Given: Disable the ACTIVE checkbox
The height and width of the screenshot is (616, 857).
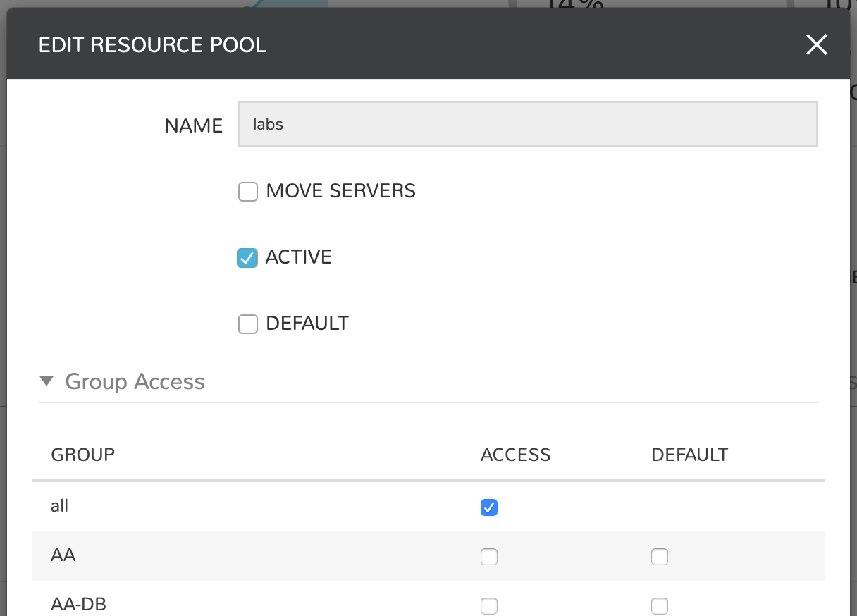Looking at the screenshot, I should point(247,258).
